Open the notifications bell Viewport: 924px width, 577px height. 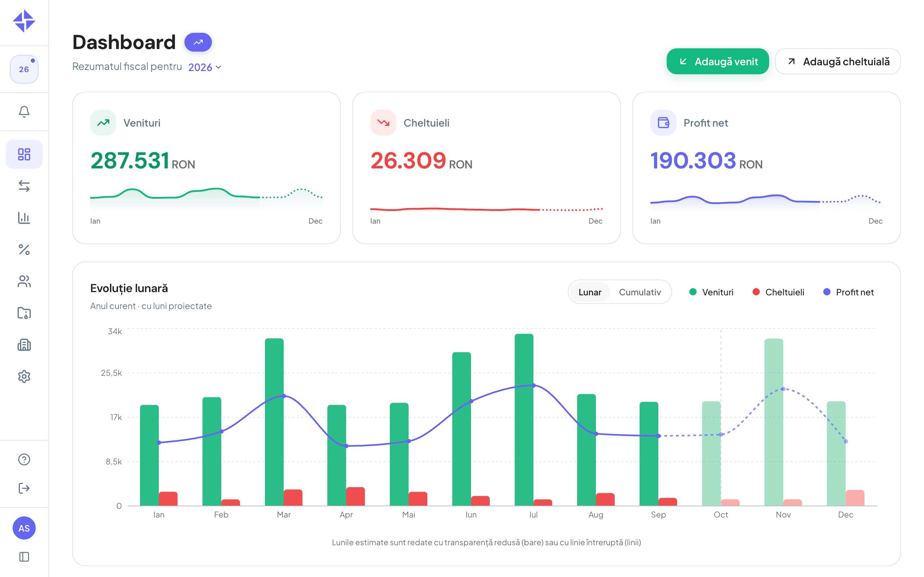24,112
